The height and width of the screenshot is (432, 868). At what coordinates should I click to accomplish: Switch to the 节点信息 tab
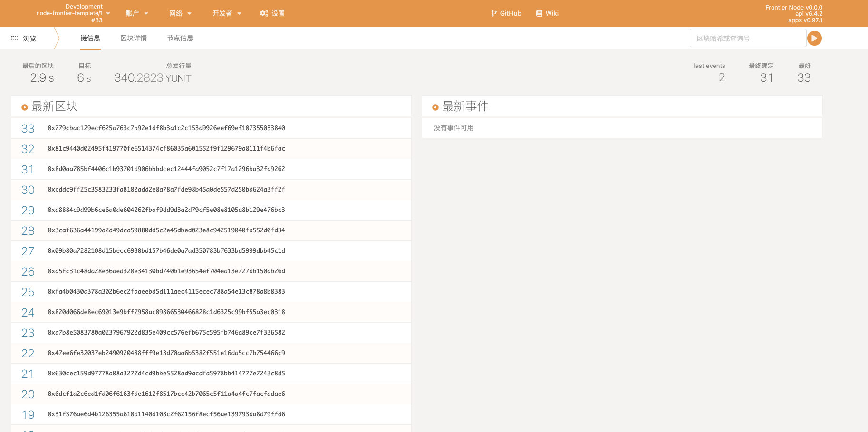coord(180,38)
